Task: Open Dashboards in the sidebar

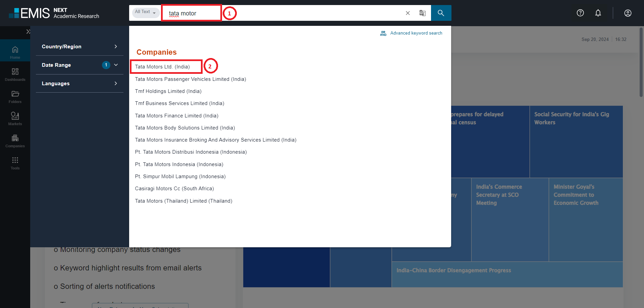Action: (15, 74)
